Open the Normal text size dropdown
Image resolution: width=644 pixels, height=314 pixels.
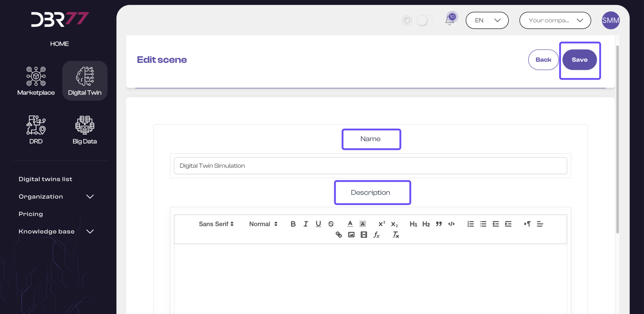click(263, 224)
